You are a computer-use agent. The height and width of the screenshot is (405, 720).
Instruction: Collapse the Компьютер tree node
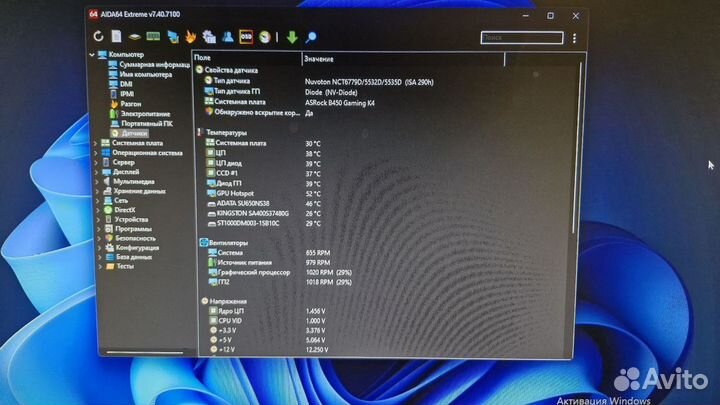click(92, 55)
